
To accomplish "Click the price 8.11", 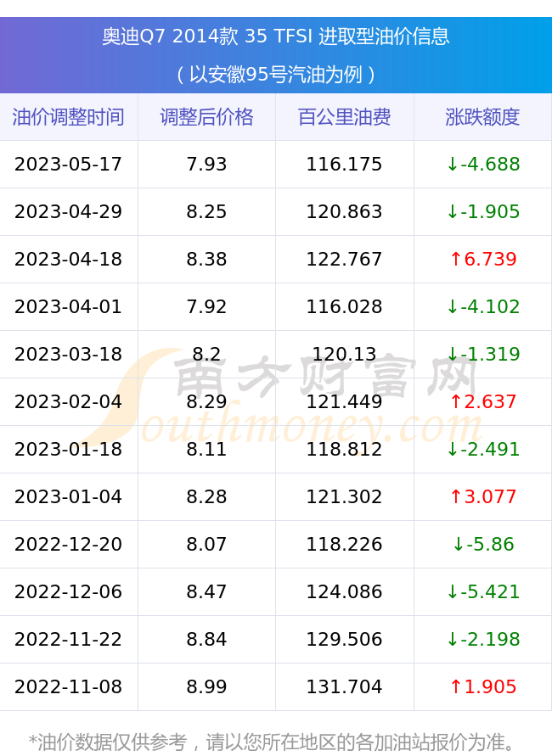I will pyautogui.click(x=206, y=450).
